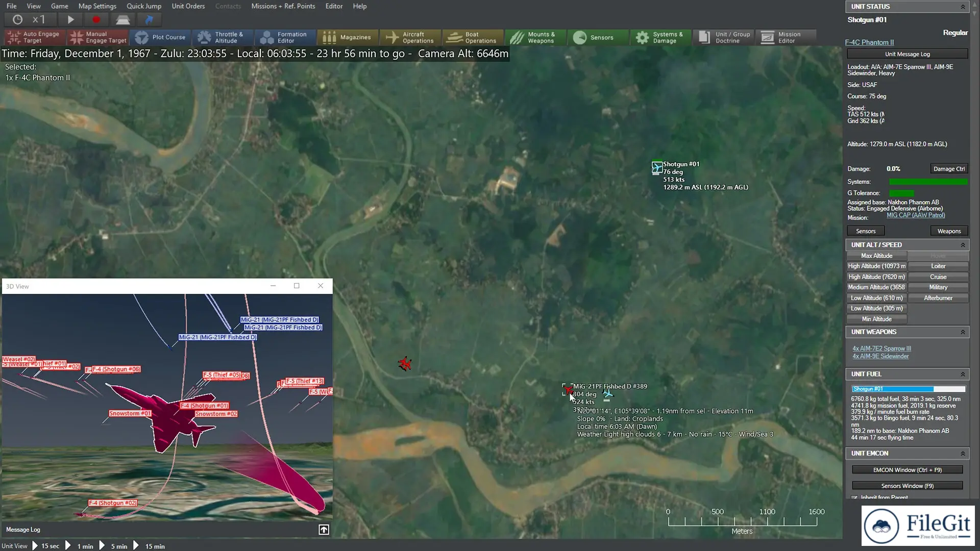The height and width of the screenshot is (551, 980).
Task: Open Game menu
Action: point(60,6)
